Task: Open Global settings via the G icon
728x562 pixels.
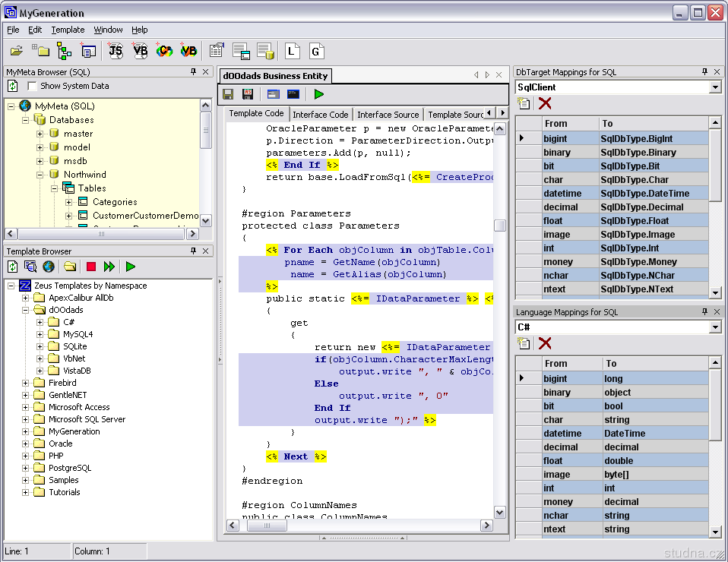Action: point(316,51)
